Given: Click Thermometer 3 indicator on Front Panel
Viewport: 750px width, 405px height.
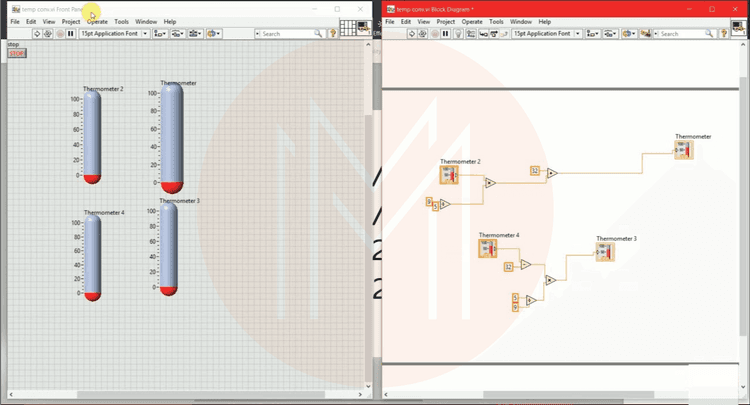Looking at the screenshot, I should (168, 250).
